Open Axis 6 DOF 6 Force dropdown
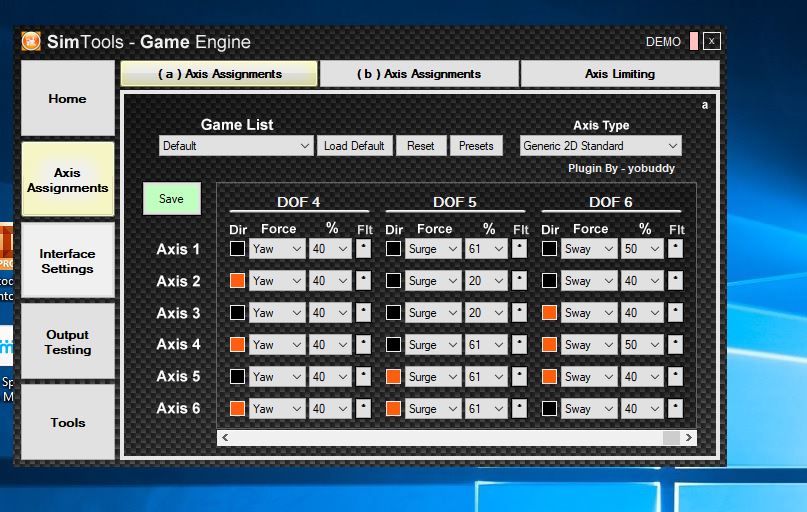The height and width of the screenshot is (512, 807). (x=589, y=409)
